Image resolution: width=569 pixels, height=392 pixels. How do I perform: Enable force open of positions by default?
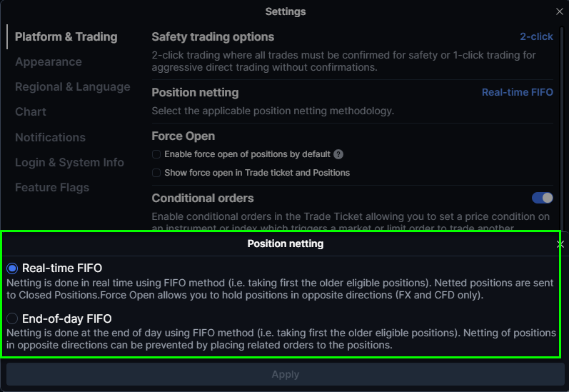(156, 154)
